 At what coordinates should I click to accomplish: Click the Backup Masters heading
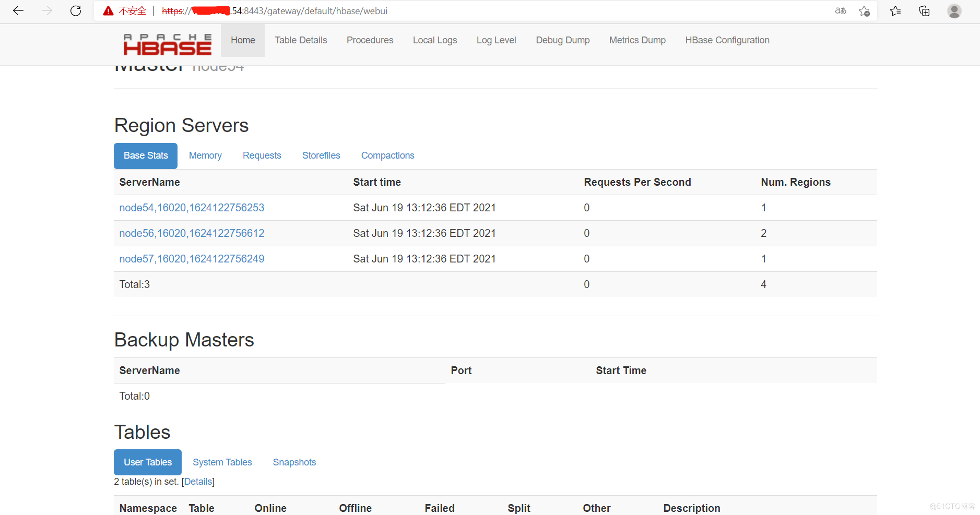184,340
